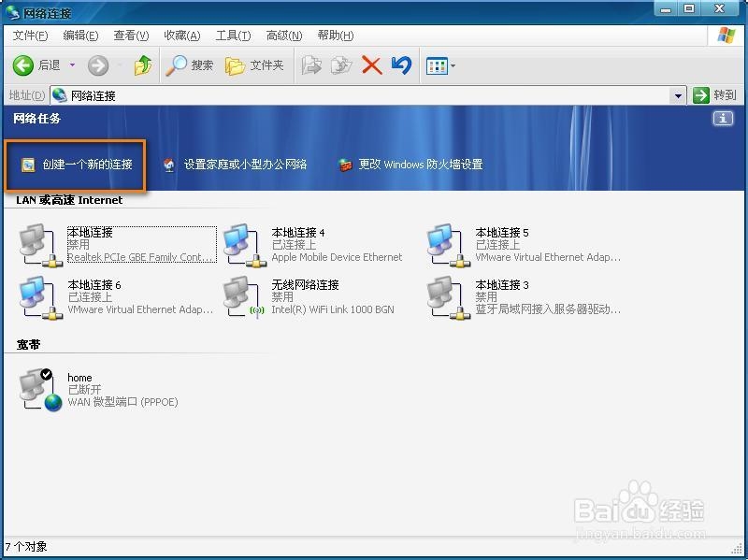
Task: Open the 工具(T) menu
Action: pos(233,36)
